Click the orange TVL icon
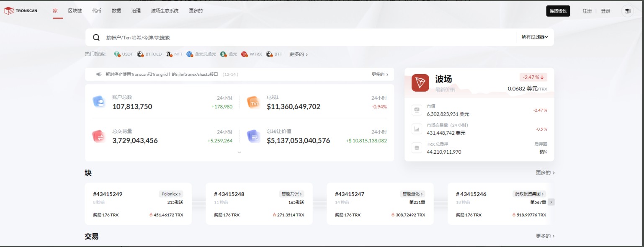The image size is (644, 247). click(254, 102)
